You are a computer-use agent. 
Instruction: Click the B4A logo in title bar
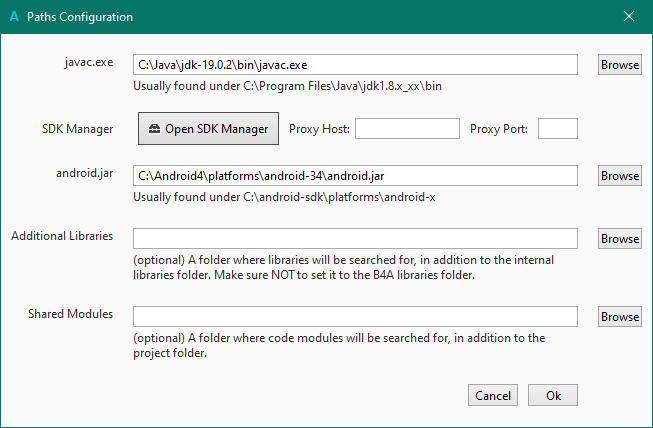[13, 17]
